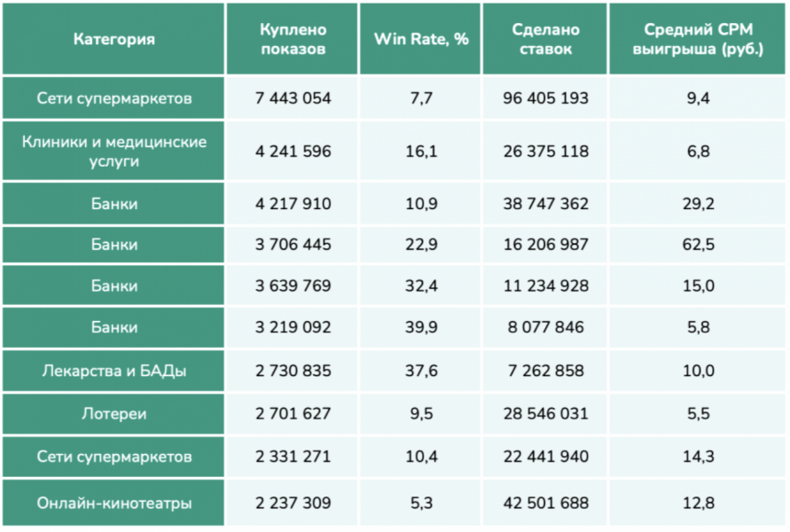Click the "Win Rate, %" column header
The height and width of the screenshot is (532, 790).
(420, 40)
